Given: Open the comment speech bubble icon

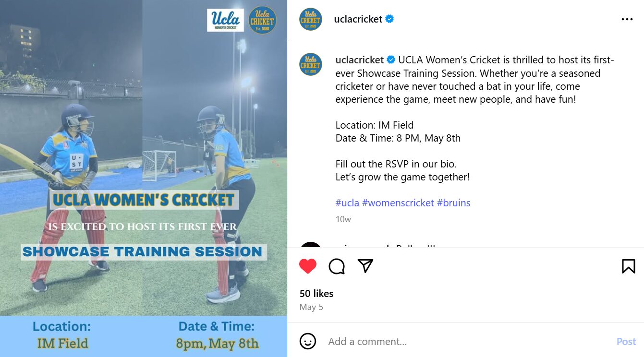Looking at the screenshot, I should click(x=337, y=266).
